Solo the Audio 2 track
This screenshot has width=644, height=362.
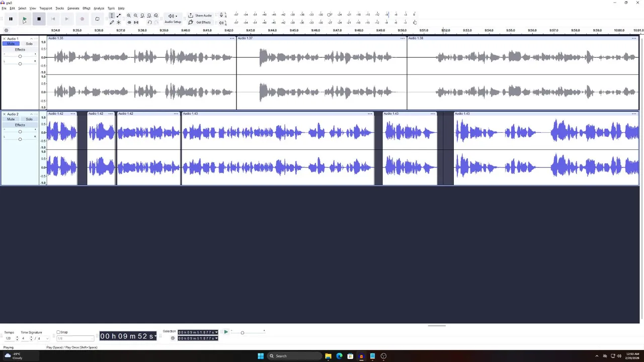pos(29,119)
